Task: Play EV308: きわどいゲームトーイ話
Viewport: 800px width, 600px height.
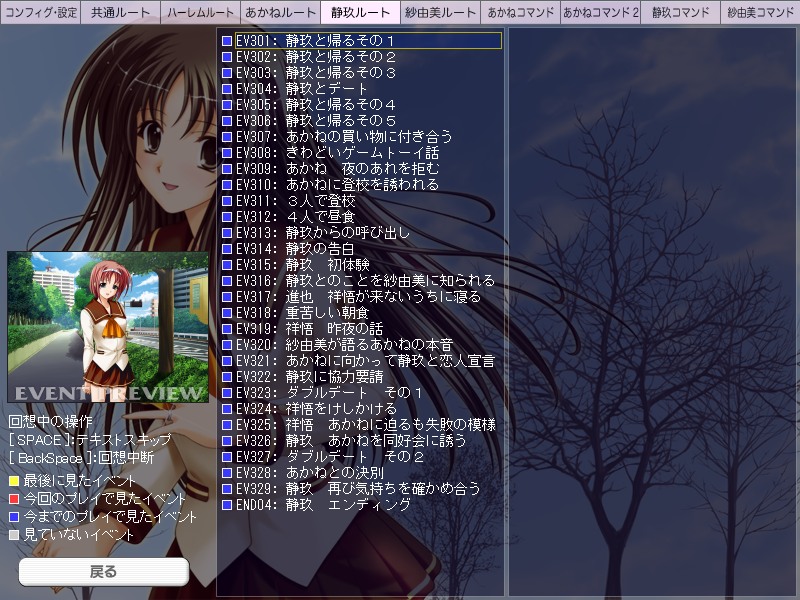Action: [x=337, y=153]
